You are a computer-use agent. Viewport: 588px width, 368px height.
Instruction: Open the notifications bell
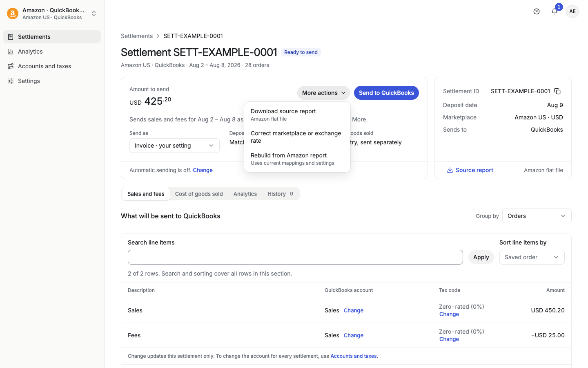(555, 11)
